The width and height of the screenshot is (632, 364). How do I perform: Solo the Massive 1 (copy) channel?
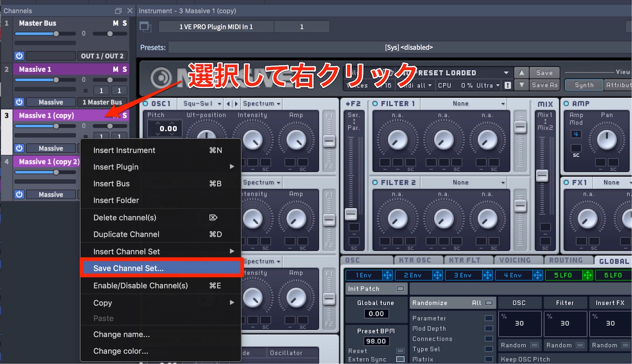[x=125, y=115]
